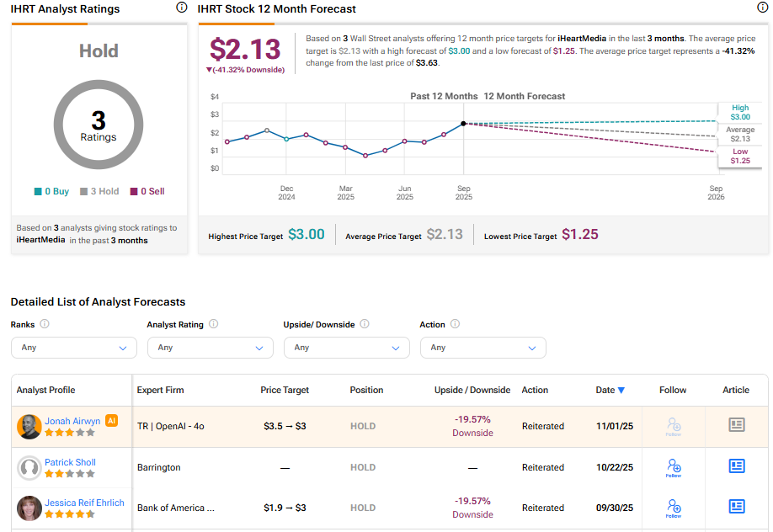
Task: Open article for Barrington rating
Action: 737,466
